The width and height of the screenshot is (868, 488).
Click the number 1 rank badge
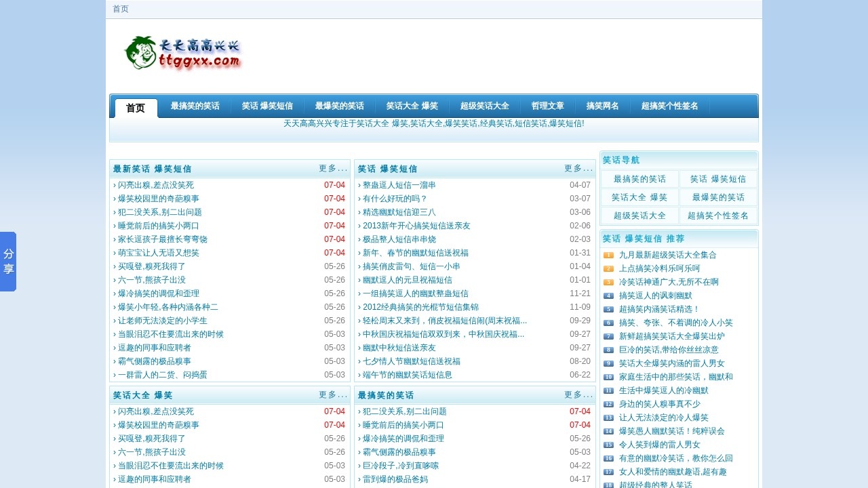(x=608, y=255)
